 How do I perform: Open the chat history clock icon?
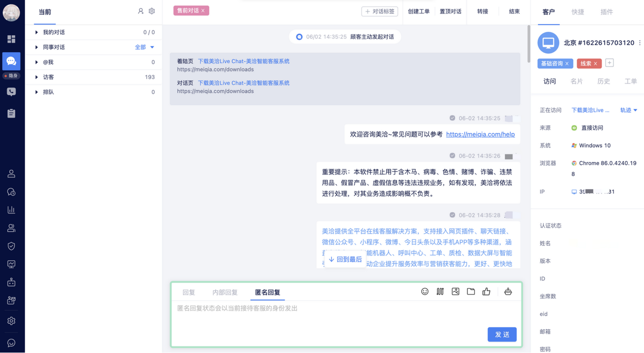pyautogui.click(x=11, y=192)
